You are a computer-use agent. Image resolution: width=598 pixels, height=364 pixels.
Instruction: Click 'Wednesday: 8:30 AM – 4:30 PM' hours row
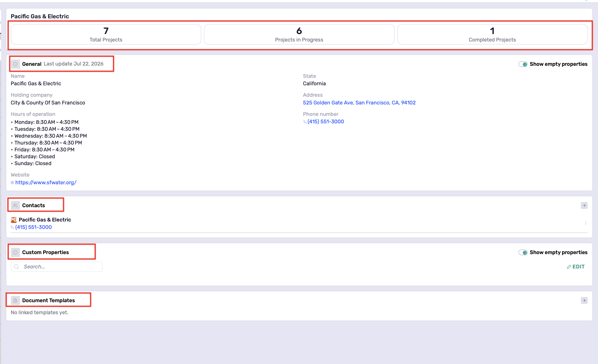tap(51, 136)
